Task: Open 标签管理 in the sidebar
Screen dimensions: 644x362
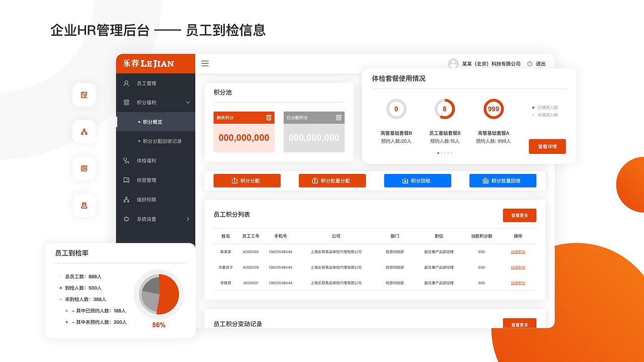Action: tap(155, 180)
